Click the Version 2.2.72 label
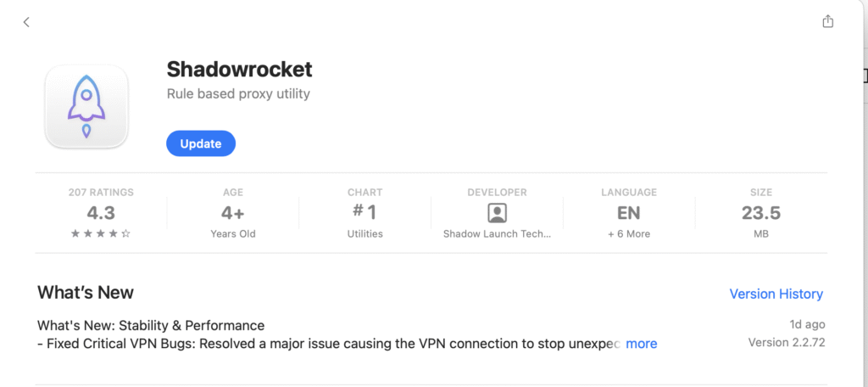868x387 pixels. click(x=786, y=343)
